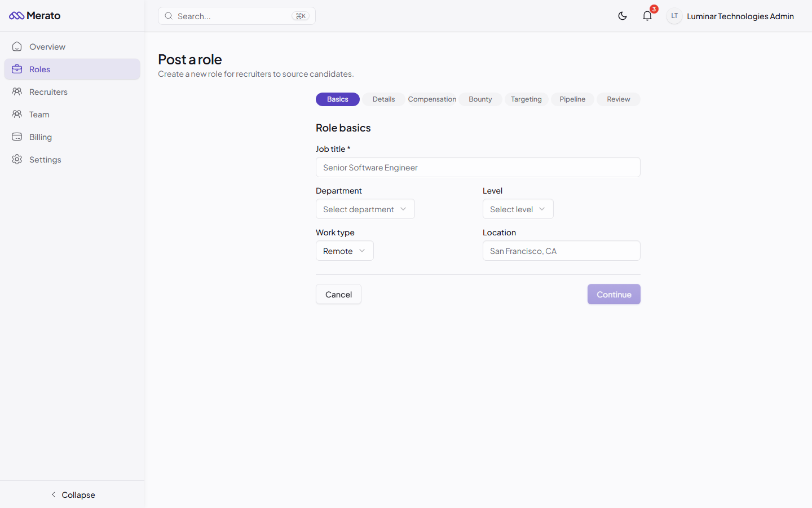Toggle dark mode with the moon icon

pyautogui.click(x=623, y=16)
